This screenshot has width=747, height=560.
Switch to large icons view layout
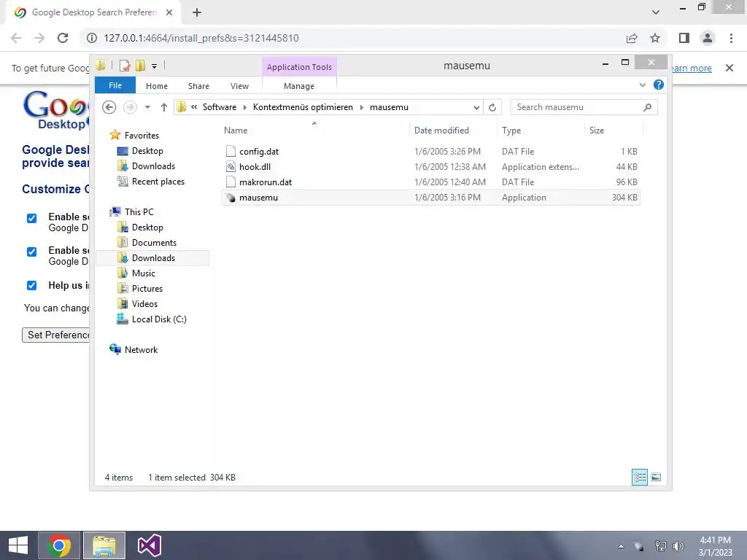[656, 477]
